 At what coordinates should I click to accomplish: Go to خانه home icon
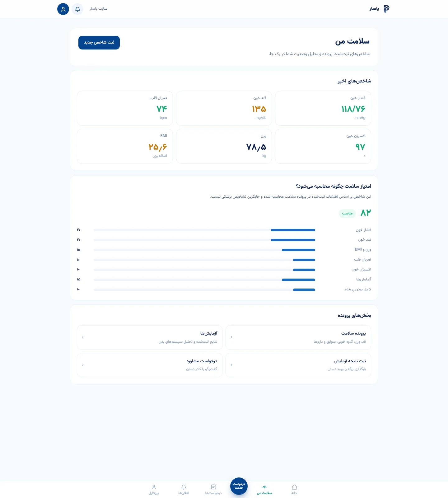[294, 487]
